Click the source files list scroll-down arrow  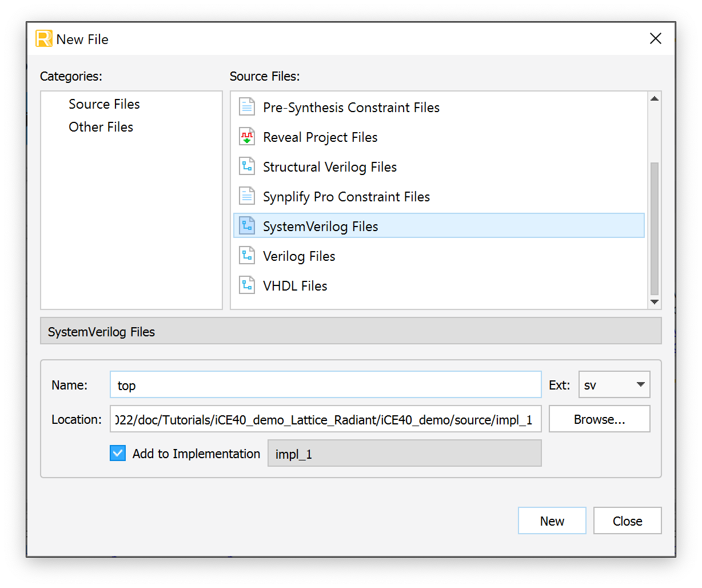[655, 302]
